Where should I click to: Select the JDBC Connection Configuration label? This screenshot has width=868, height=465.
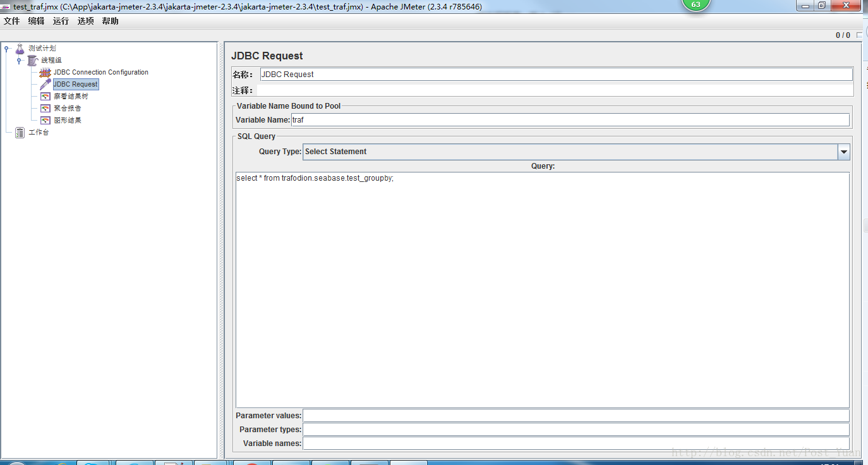tap(101, 72)
